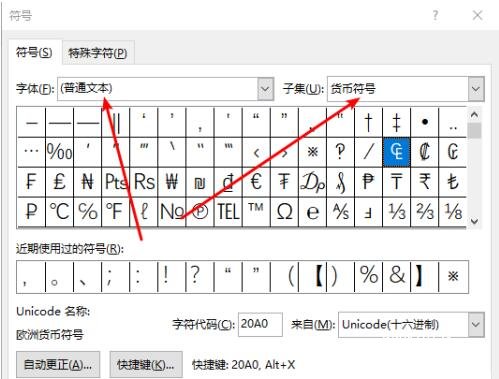
Task: Choose the per mille ‰ symbol
Action: click(59, 152)
